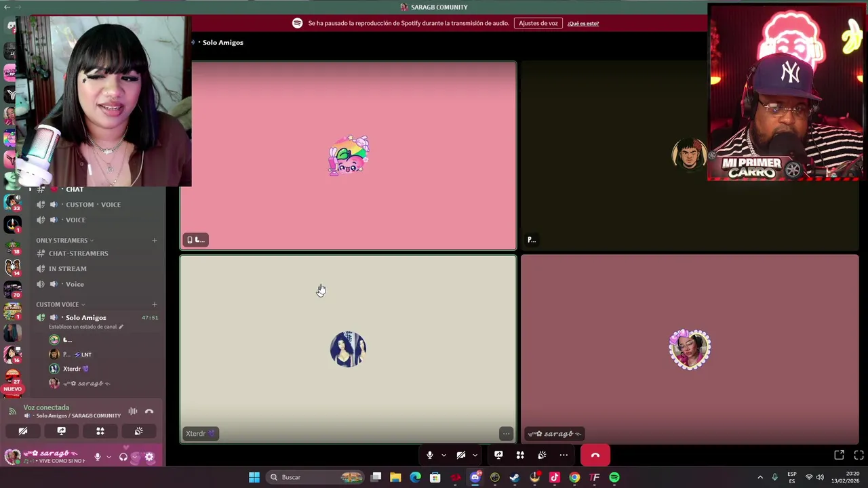Toggle camera in the voice panel
868x488 pixels.
click(23, 431)
